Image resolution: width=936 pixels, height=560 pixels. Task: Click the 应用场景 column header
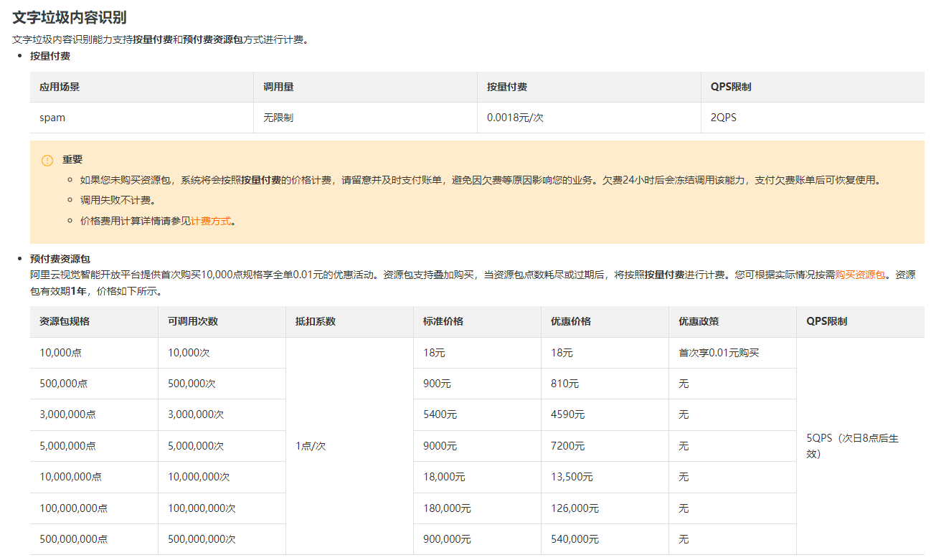click(x=142, y=87)
